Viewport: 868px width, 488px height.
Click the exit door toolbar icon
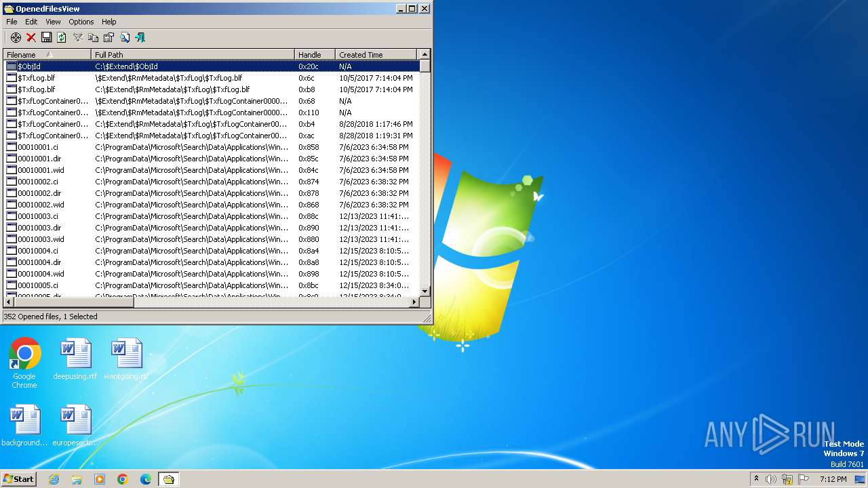[140, 37]
